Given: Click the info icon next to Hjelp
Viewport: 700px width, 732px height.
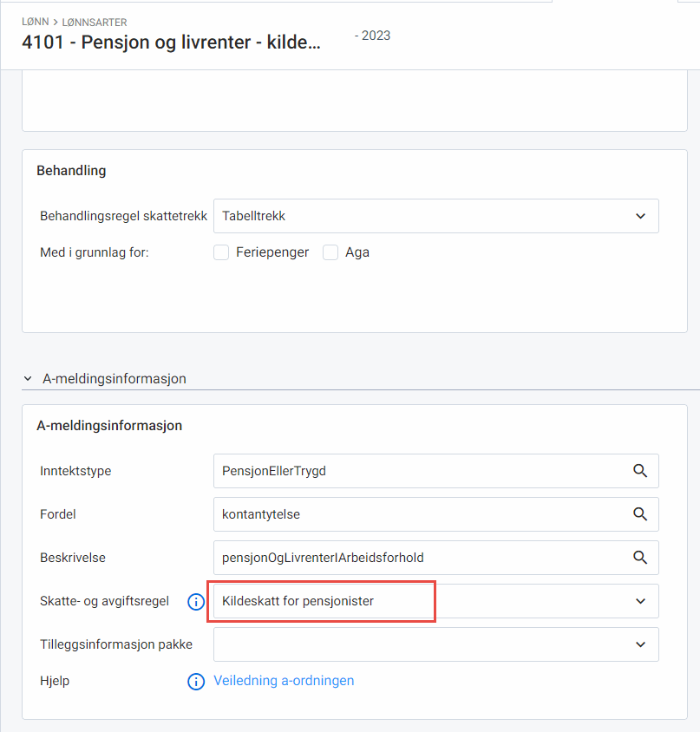Looking at the screenshot, I should click(195, 681).
